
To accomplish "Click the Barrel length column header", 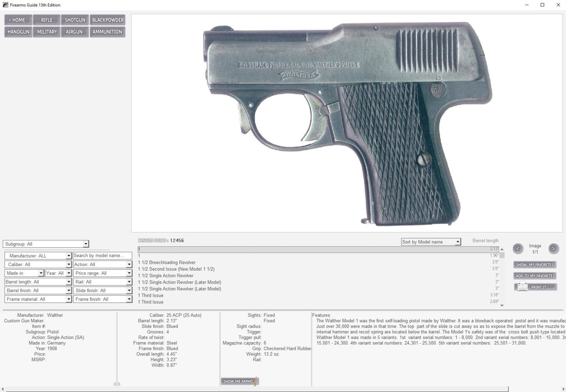I will [x=485, y=241].
